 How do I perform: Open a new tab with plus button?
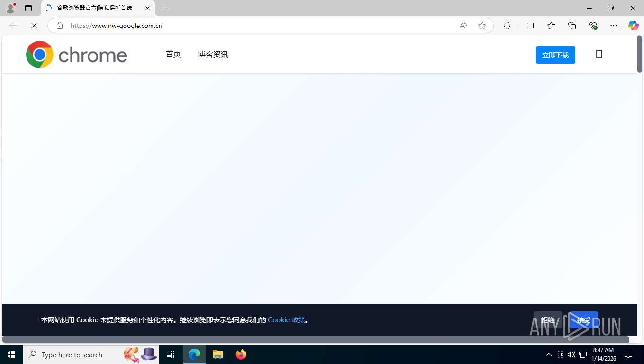tap(165, 8)
